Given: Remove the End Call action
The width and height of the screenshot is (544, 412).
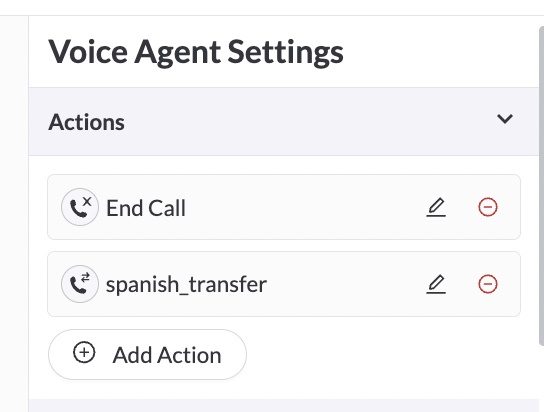Looking at the screenshot, I should (x=488, y=207).
